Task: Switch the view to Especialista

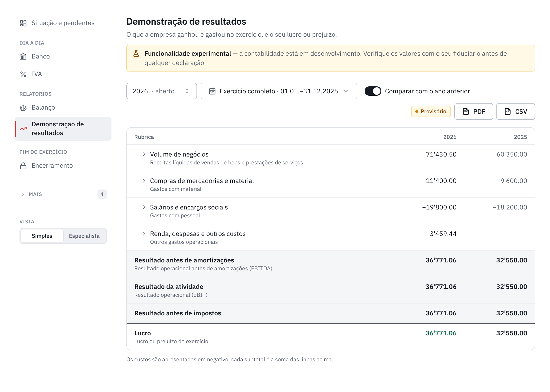Action: click(x=84, y=236)
